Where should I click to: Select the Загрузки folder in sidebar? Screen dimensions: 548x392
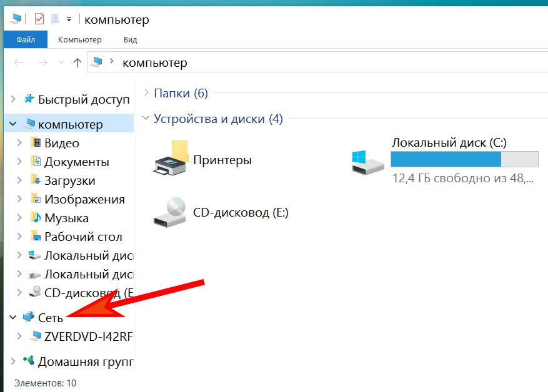71,180
